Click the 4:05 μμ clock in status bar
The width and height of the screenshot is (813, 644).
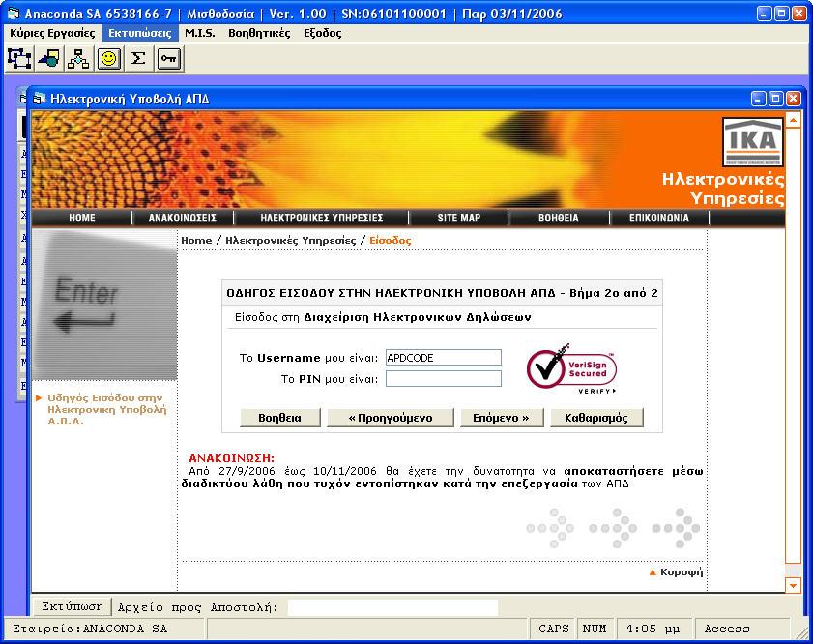(653, 629)
